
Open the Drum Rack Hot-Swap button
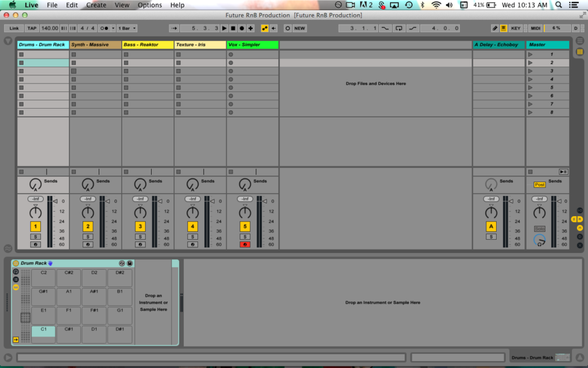122,263
